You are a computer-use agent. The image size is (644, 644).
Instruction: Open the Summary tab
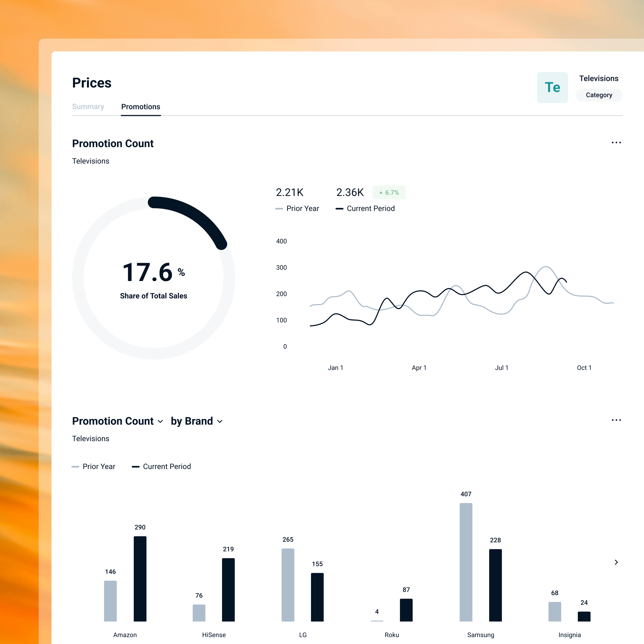tap(88, 107)
